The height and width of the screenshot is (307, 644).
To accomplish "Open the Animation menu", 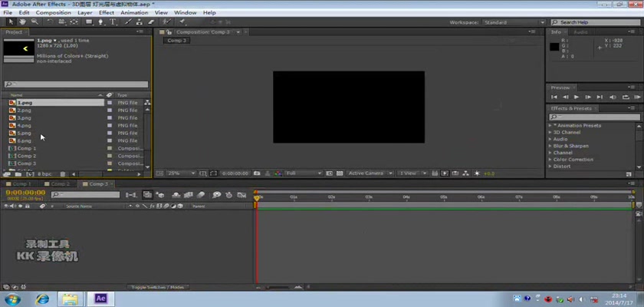I will (x=134, y=13).
